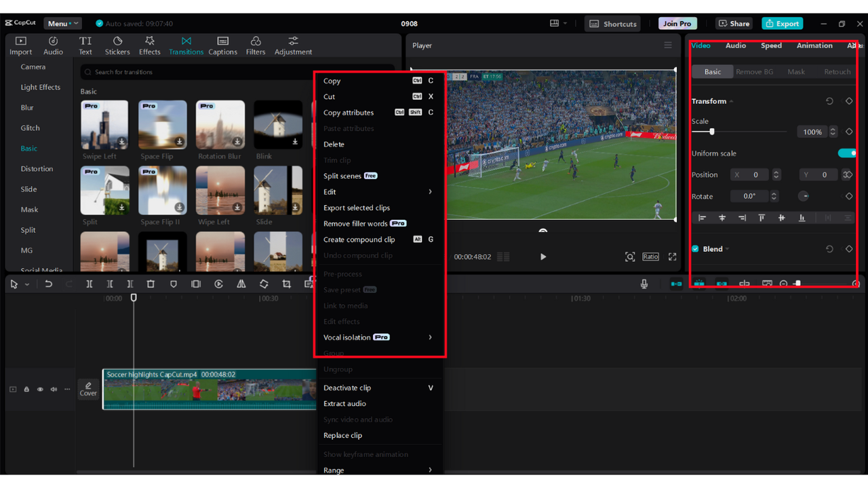
Task: Open the Filters tab
Action: pos(256,45)
